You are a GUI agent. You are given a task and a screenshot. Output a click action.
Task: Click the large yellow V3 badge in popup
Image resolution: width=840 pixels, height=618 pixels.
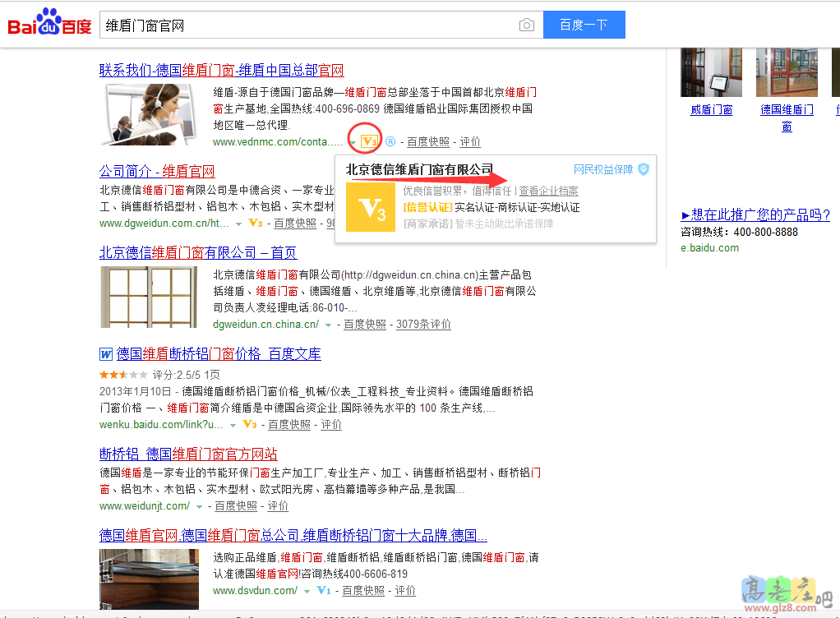(x=371, y=207)
